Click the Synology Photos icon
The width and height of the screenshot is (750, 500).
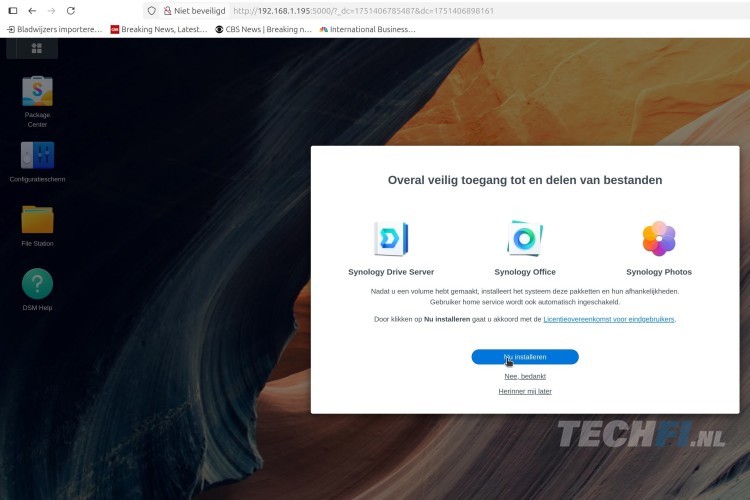click(659, 238)
